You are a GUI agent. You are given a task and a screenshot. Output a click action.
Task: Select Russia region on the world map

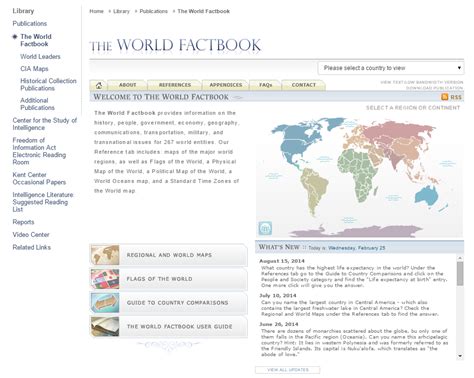398,131
